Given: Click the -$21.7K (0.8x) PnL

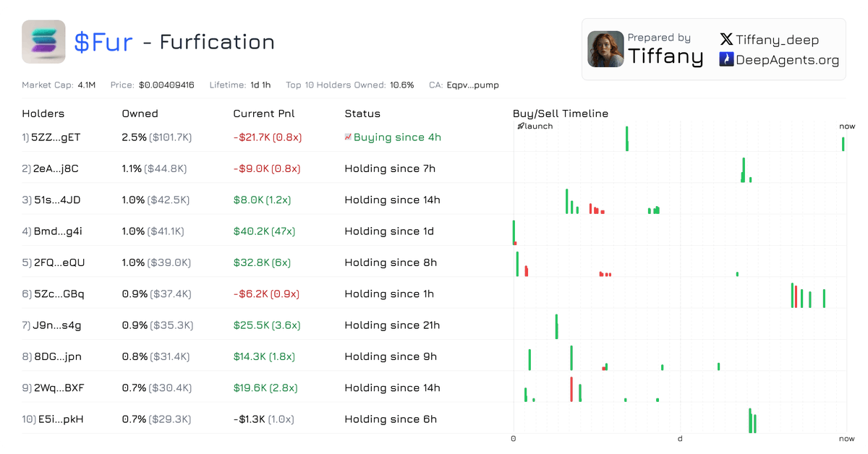Looking at the screenshot, I should click(266, 137).
